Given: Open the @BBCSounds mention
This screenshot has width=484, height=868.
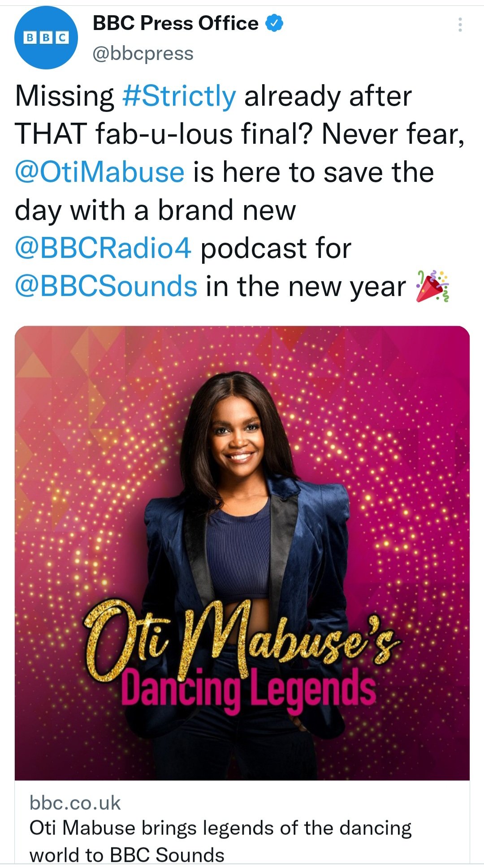Looking at the screenshot, I should click(x=106, y=287).
